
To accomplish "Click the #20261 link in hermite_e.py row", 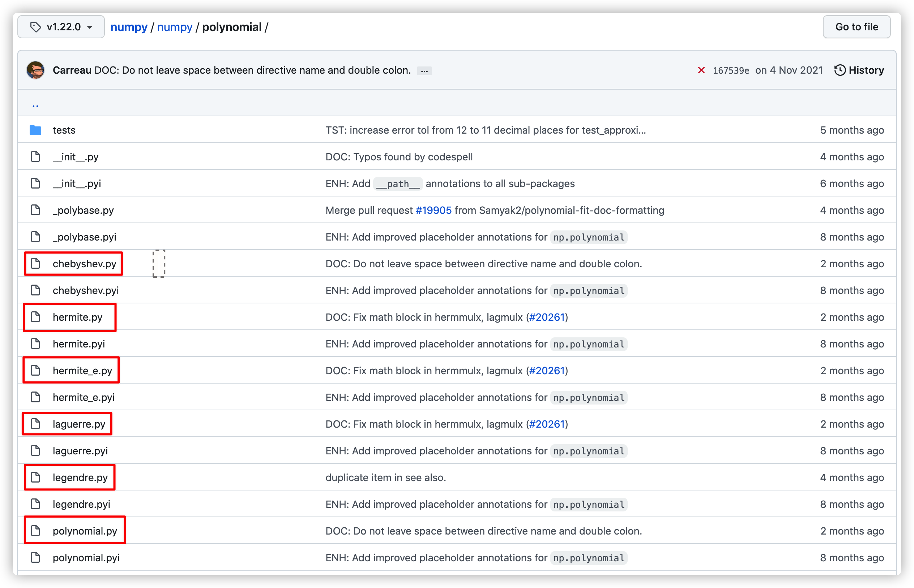I will tap(547, 371).
